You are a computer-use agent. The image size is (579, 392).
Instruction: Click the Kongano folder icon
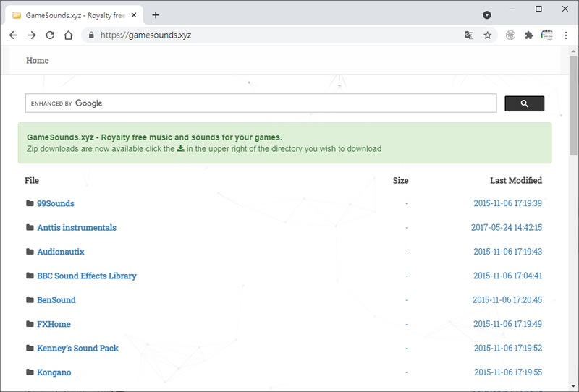point(30,372)
